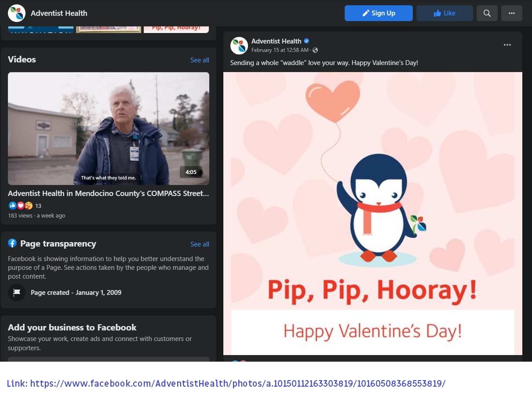The width and height of the screenshot is (532, 399).
Task: Open the post options three-dots menu
Action: (507, 45)
